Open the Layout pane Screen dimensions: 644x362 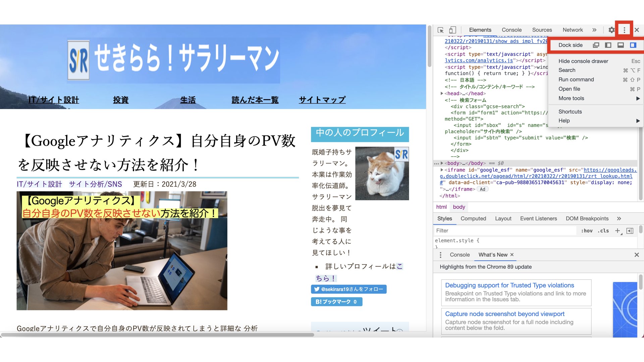tap(503, 219)
